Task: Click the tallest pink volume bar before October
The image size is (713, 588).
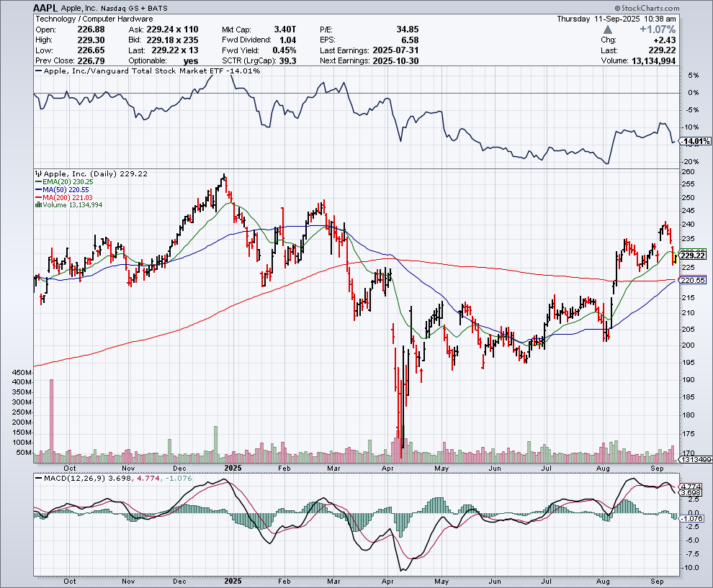Action: click(51, 421)
